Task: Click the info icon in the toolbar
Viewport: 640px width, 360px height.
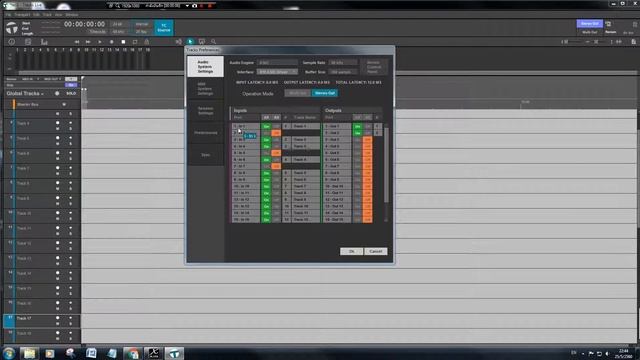Action: point(11,42)
